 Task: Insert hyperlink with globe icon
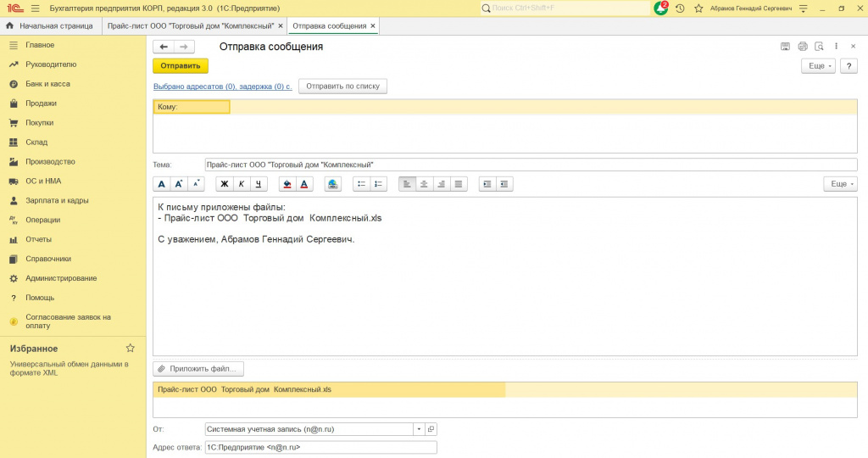click(332, 184)
